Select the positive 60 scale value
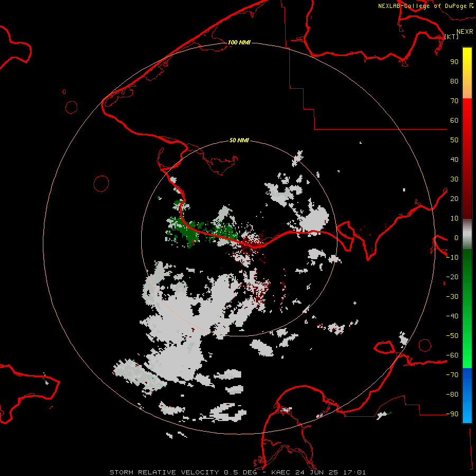 [x=454, y=120]
